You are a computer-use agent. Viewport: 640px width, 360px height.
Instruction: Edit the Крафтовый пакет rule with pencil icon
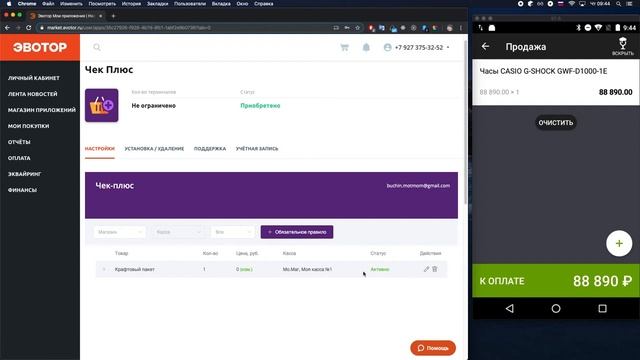click(x=426, y=269)
